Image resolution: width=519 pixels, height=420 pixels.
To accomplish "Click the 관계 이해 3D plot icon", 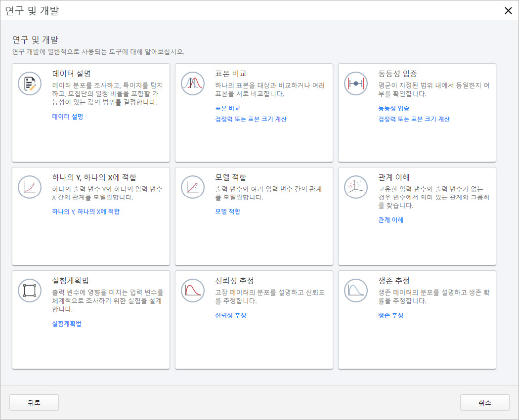I will pos(355,187).
